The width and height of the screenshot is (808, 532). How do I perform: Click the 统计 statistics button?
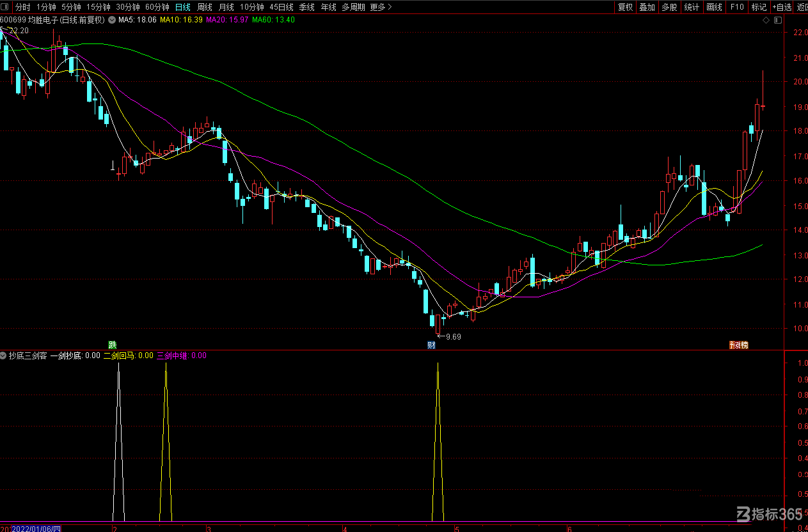point(692,7)
